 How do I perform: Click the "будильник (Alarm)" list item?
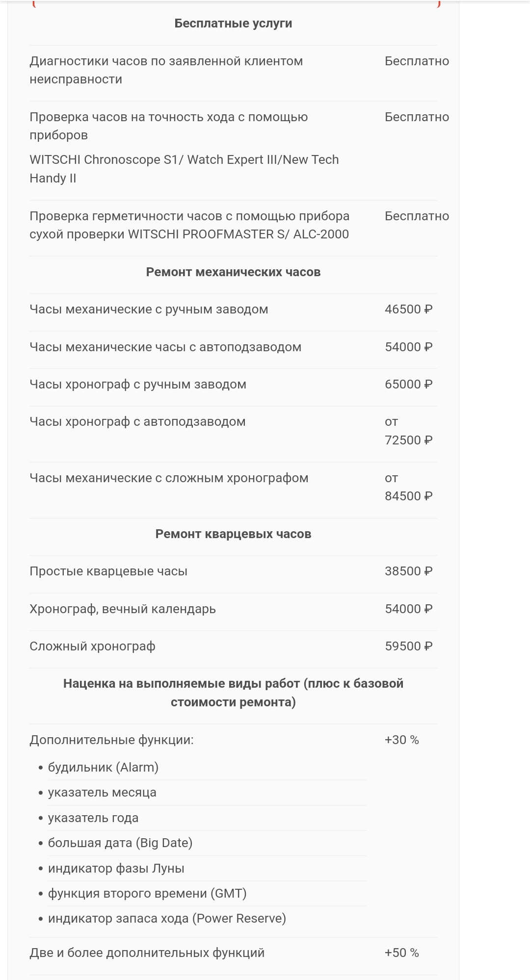pyautogui.click(x=103, y=768)
